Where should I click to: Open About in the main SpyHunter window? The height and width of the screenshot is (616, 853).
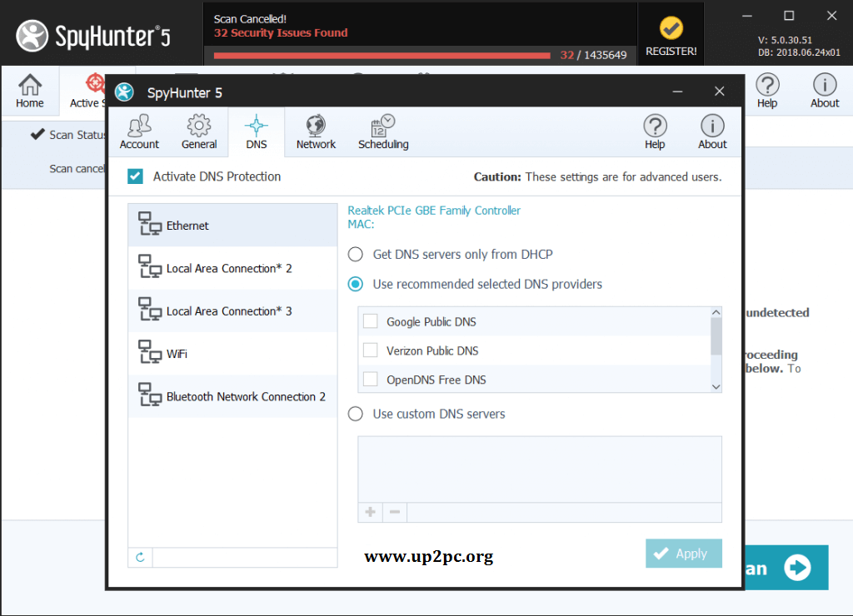[x=825, y=91]
